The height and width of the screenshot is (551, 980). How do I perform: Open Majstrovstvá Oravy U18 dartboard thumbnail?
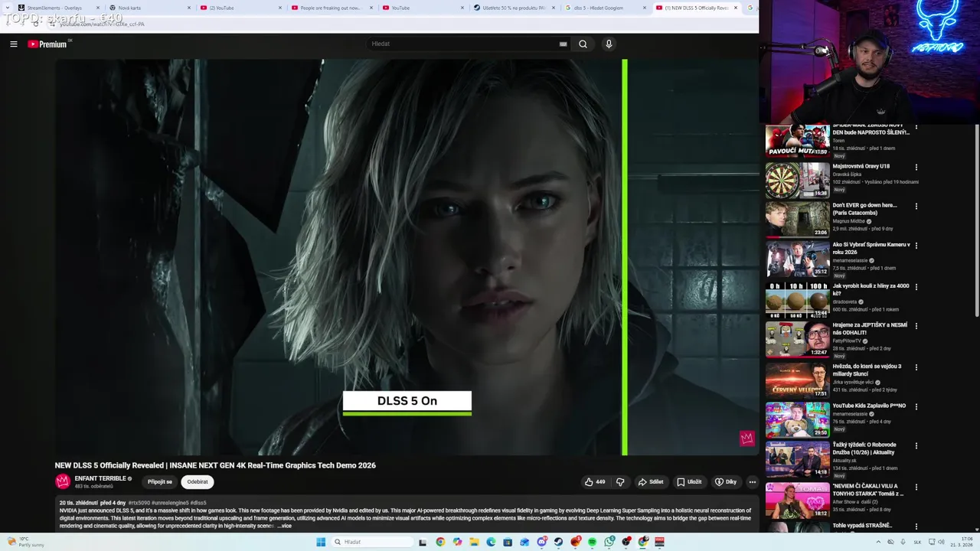click(797, 181)
